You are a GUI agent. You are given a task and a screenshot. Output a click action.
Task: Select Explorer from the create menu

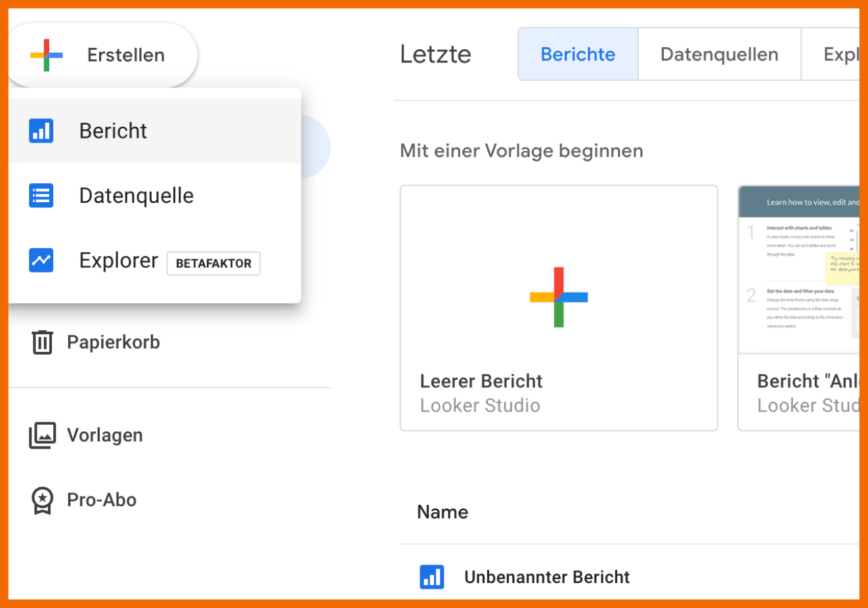[119, 261]
